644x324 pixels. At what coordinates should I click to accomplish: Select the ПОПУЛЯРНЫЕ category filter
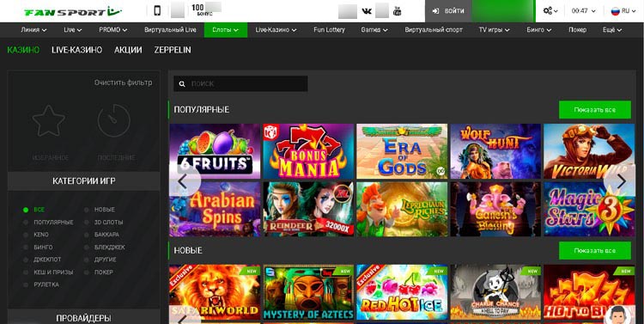point(48,222)
